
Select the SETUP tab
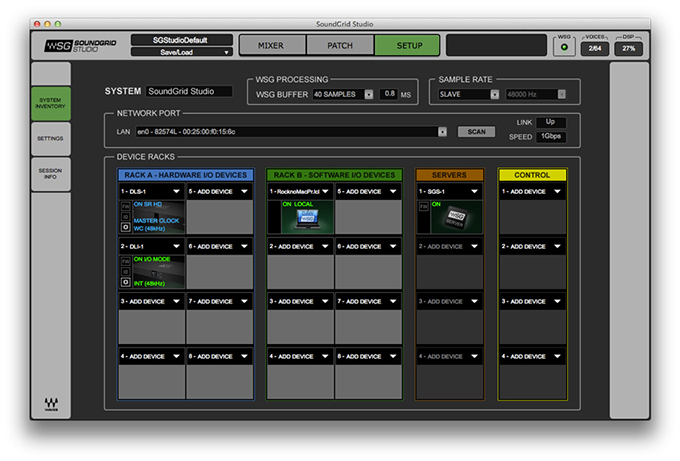click(408, 46)
